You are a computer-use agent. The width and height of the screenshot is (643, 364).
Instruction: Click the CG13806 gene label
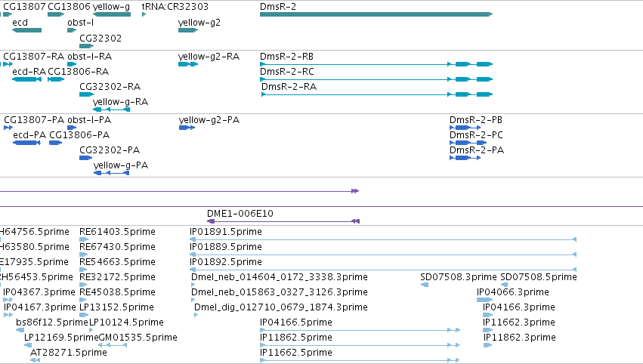pos(69,7)
